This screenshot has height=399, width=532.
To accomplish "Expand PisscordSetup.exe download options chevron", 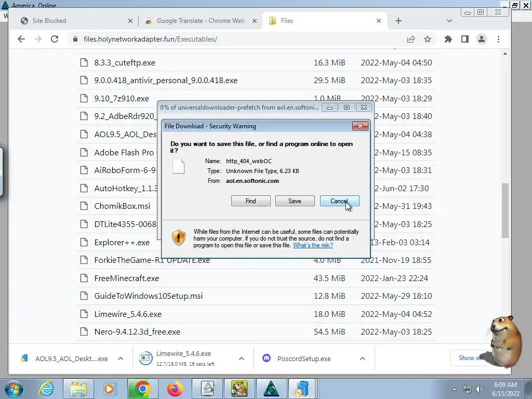I will 362,358.
